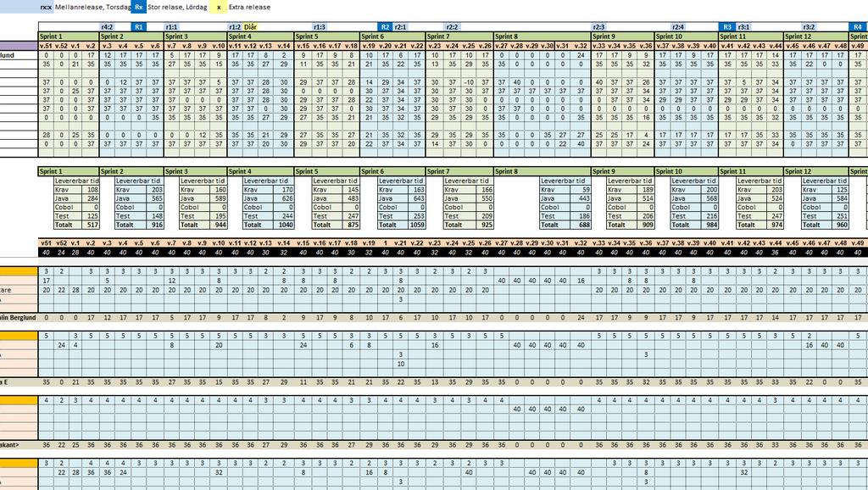Viewport: 868px width, 490px height.
Task: Select the 'r3:2' release marker
Action: click(809, 26)
